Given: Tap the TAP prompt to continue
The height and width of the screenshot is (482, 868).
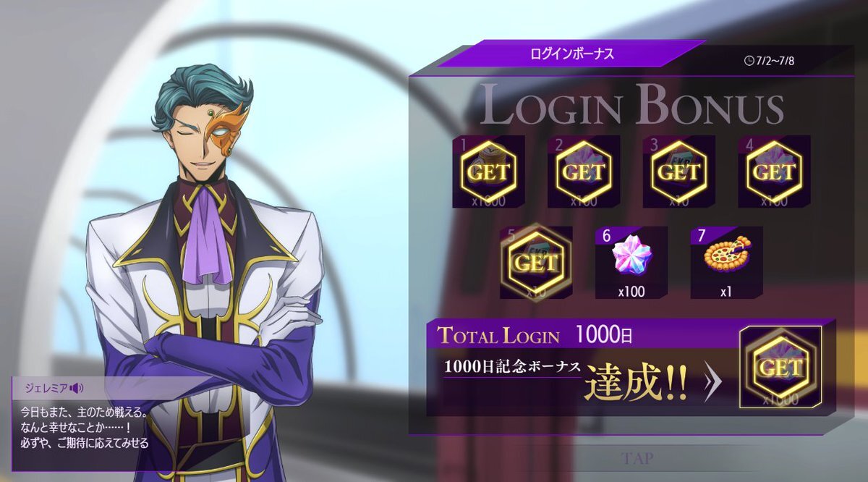Looking at the screenshot, I should [637, 458].
